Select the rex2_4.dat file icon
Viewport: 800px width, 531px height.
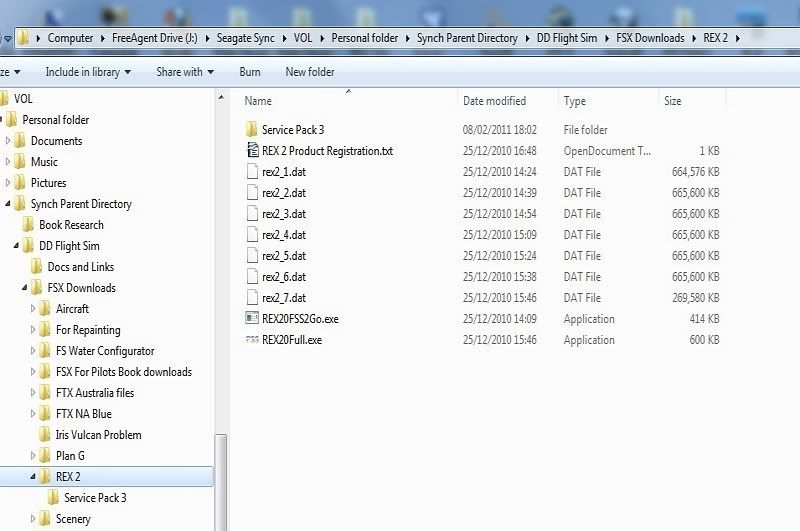point(253,235)
